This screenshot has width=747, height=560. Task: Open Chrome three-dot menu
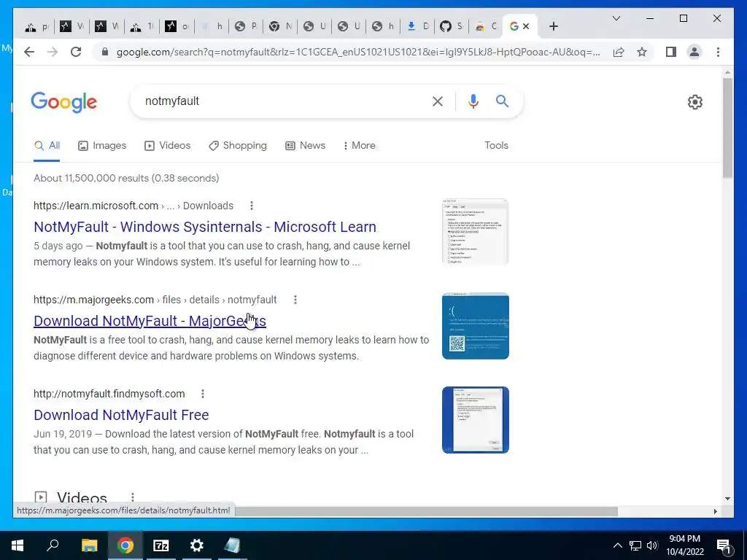718,52
